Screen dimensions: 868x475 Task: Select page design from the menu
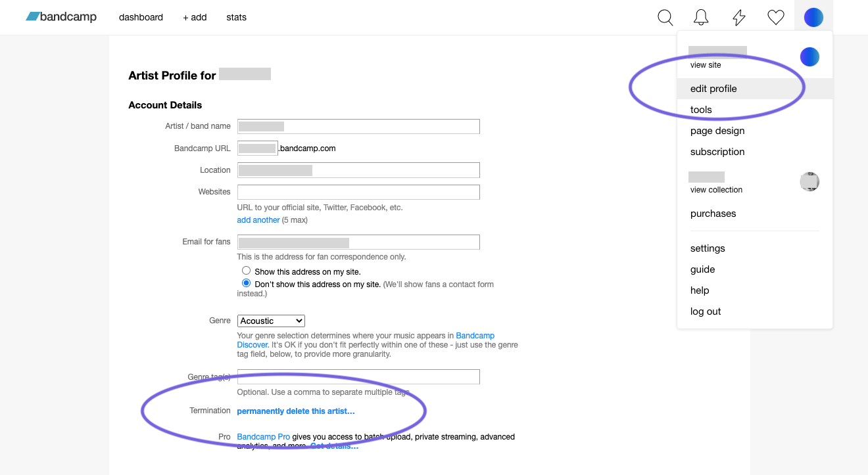[x=717, y=131]
